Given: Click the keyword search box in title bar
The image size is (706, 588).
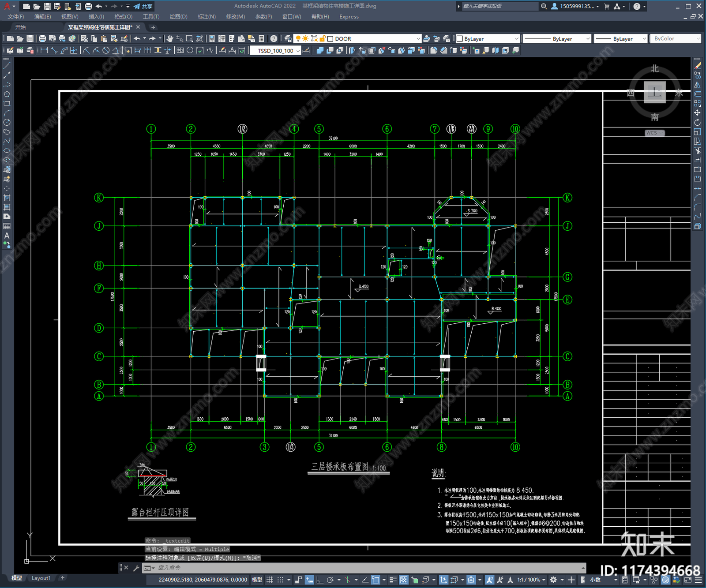Looking at the screenshot, I should [499, 6].
